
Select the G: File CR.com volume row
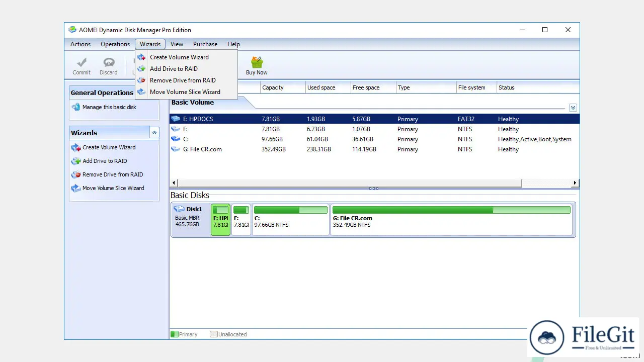click(x=374, y=149)
